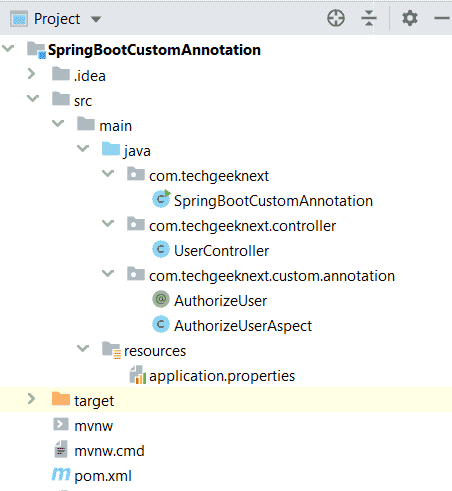Click the Maven pom.xml icon

[x=61, y=474]
